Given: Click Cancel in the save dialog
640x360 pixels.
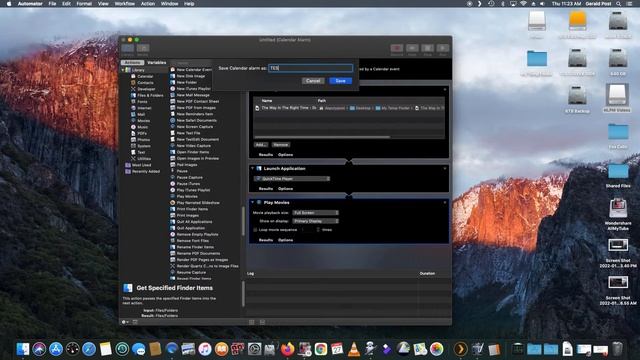Looking at the screenshot, I should (313, 81).
